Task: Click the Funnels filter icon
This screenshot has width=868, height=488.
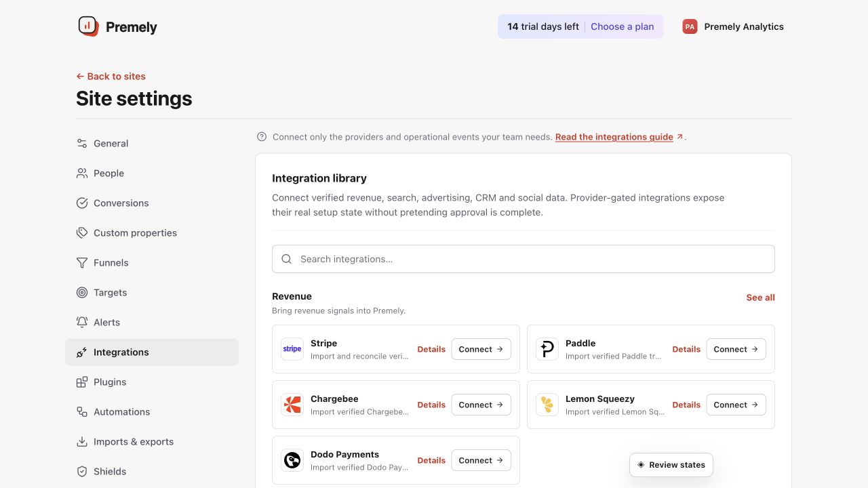Action: (82, 263)
